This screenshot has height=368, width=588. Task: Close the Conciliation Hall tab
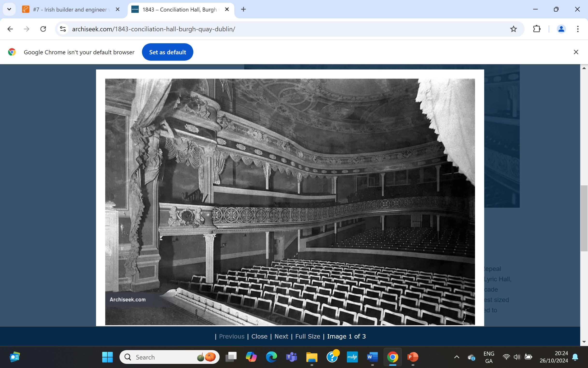point(227,9)
